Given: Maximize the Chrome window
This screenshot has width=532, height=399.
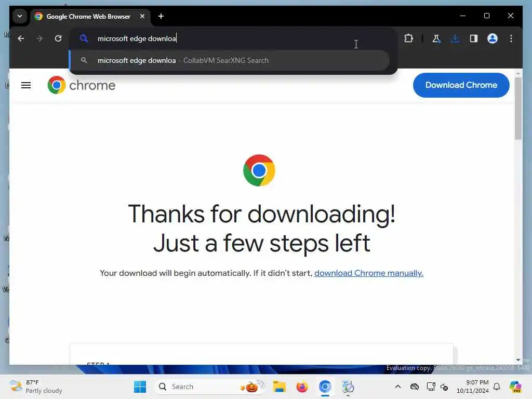Looking at the screenshot, I should pyautogui.click(x=486, y=16).
